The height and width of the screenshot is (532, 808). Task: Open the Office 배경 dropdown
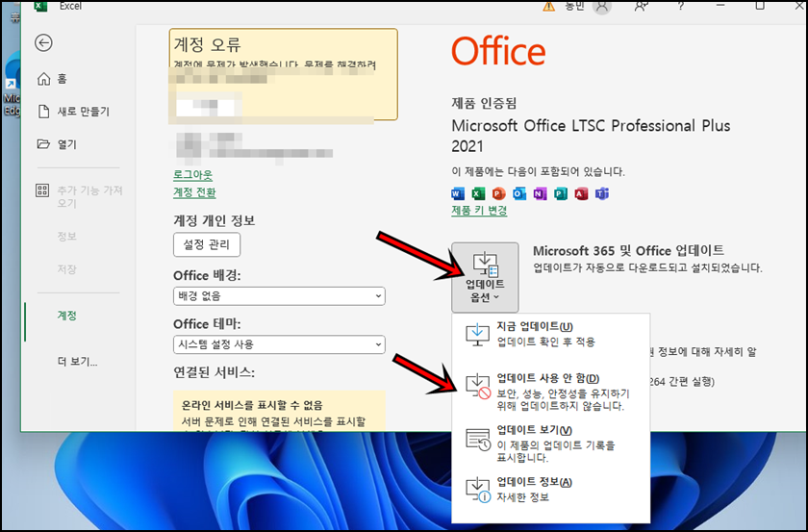pyautogui.click(x=279, y=296)
